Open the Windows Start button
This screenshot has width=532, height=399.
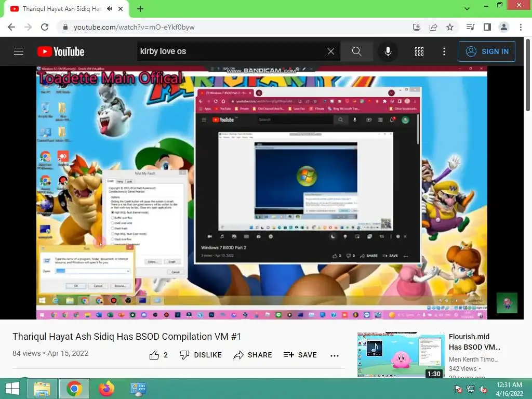click(x=12, y=389)
